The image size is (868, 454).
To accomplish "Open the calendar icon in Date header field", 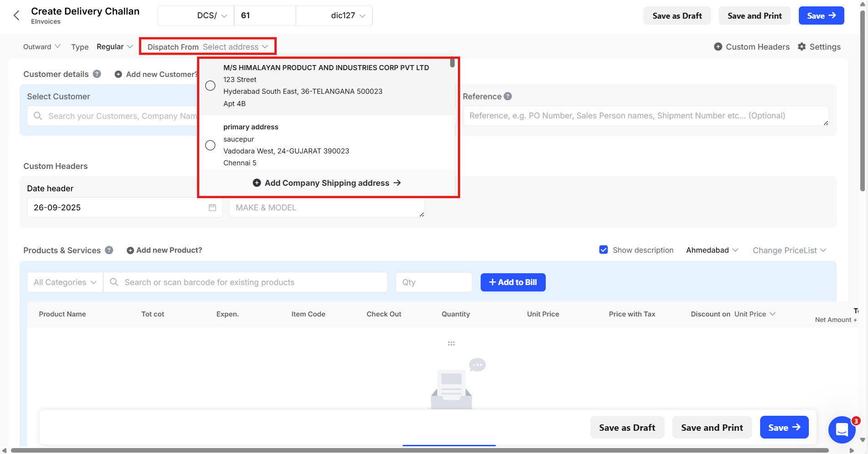I will click(x=212, y=207).
